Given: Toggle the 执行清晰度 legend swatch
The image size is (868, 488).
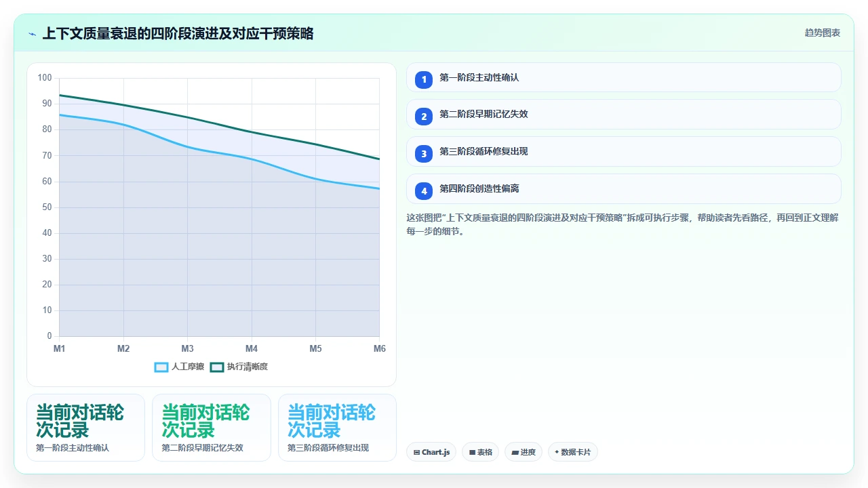Looking at the screenshot, I should [217, 367].
